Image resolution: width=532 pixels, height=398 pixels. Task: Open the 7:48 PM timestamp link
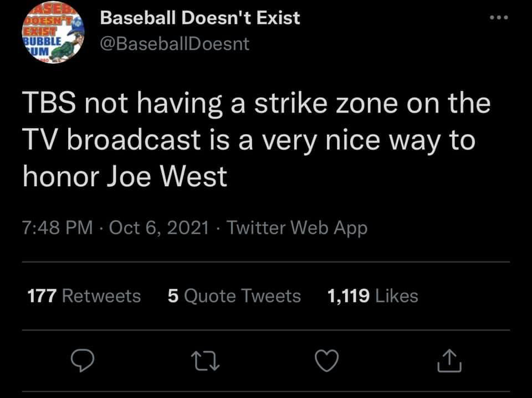[x=58, y=227]
